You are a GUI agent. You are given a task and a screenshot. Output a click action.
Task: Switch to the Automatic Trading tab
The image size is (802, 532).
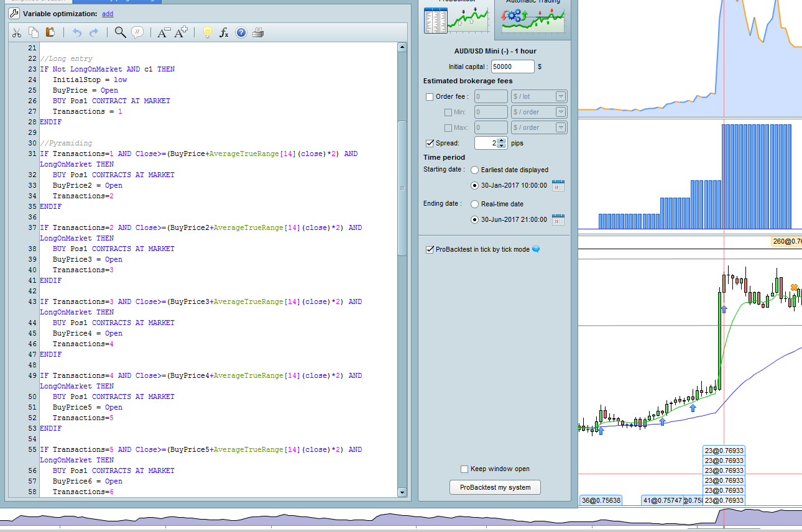(x=533, y=19)
